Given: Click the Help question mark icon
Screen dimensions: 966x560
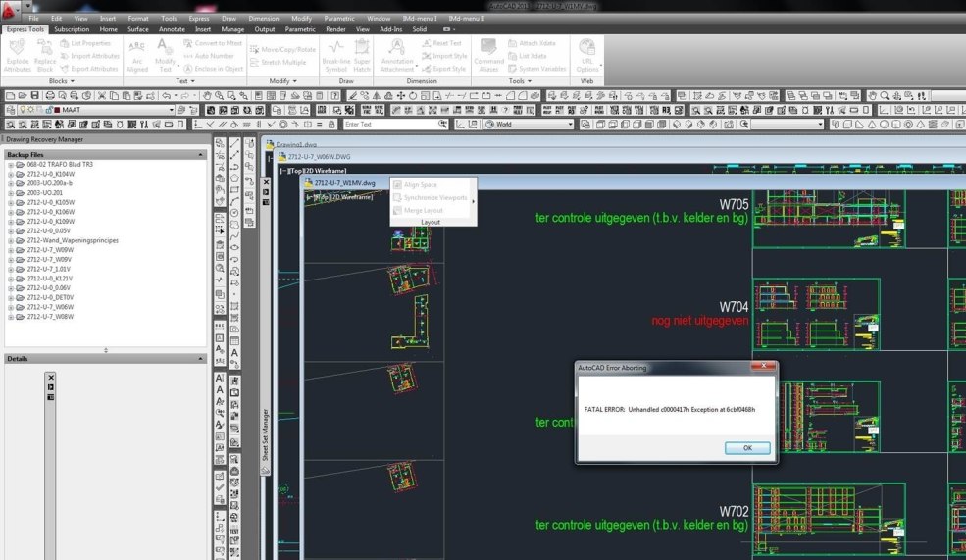Looking at the screenshot, I should (334, 95).
